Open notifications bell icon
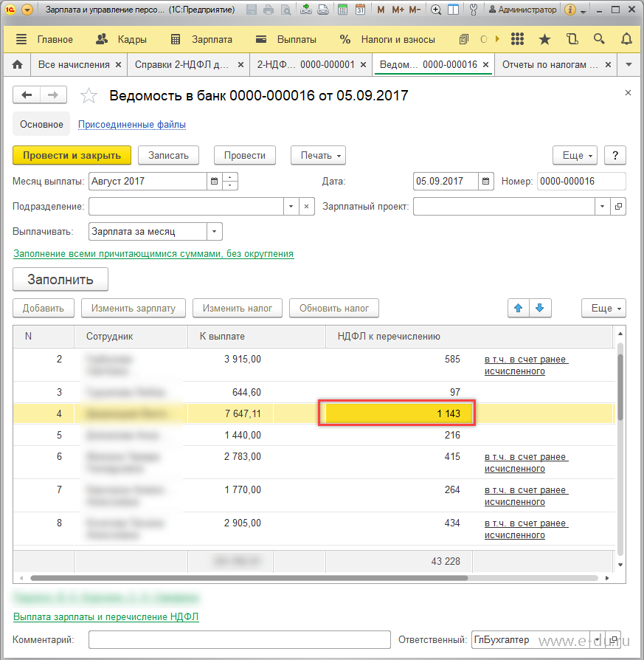Viewport: 644px width, 660px height. pos(626,39)
